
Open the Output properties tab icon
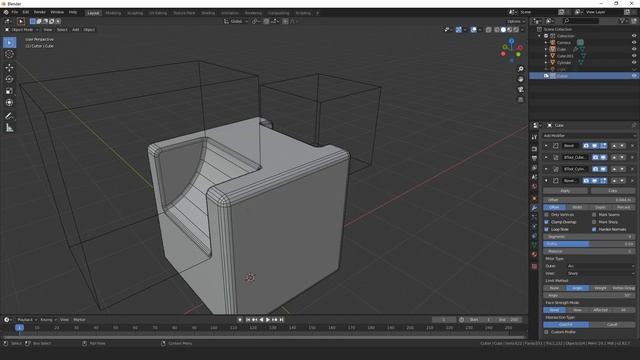(x=534, y=158)
